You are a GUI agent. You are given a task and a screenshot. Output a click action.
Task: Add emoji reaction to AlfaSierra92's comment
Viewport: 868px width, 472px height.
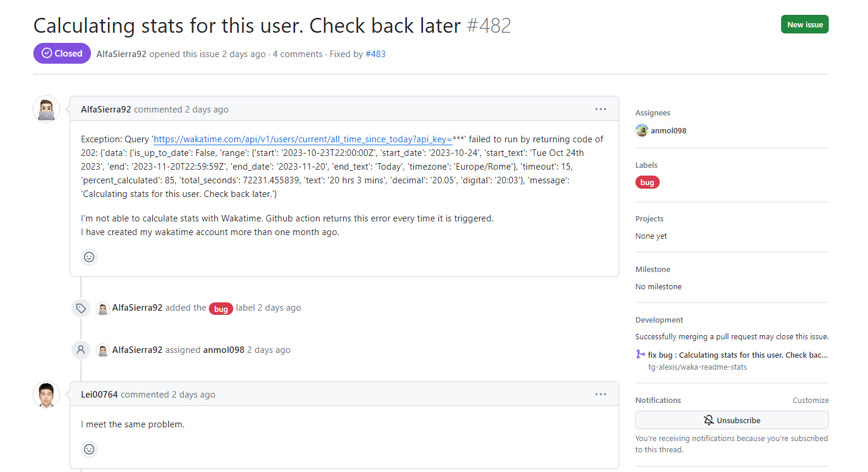(89, 257)
